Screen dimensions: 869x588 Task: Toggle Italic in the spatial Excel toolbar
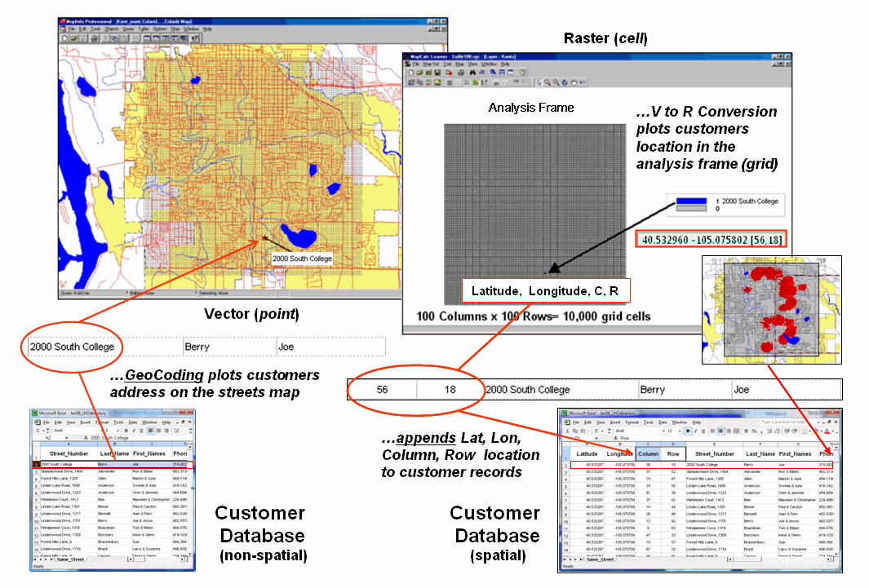point(696,431)
